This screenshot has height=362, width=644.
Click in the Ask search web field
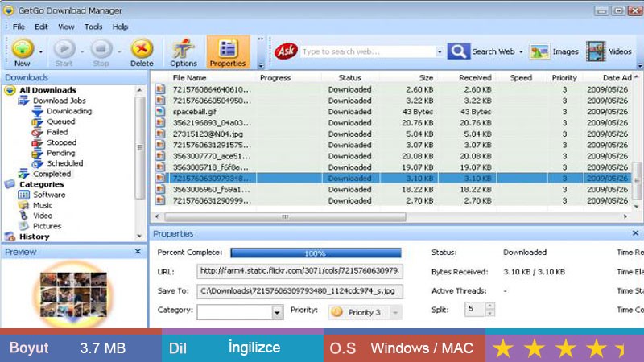tap(368, 51)
